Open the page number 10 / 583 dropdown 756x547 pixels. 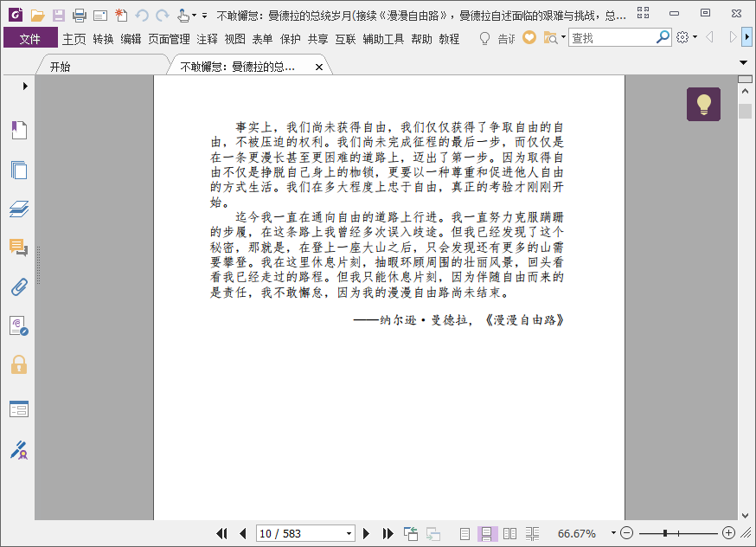[x=349, y=533]
